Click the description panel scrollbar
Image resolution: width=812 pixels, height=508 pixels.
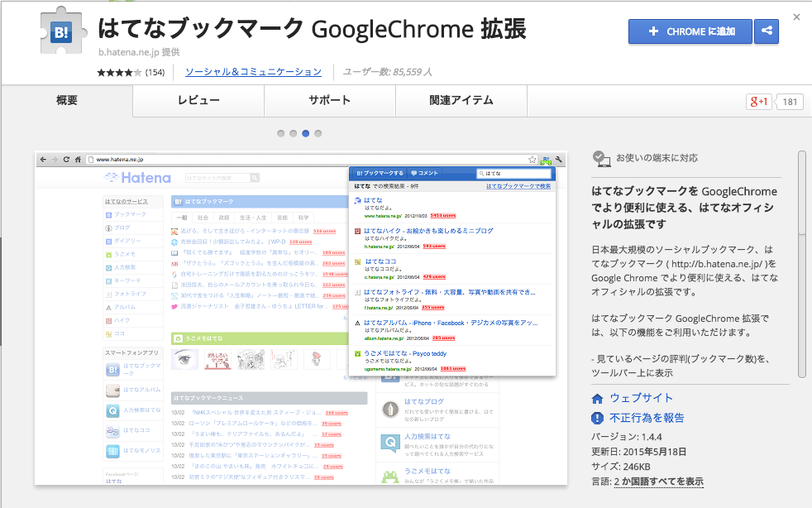[x=801, y=265]
